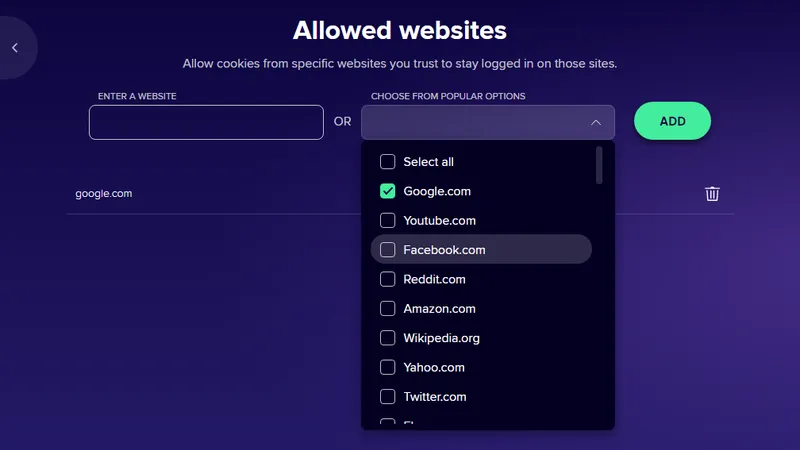Tick the Select all checkbox
The image size is (800, 450).
388,162
